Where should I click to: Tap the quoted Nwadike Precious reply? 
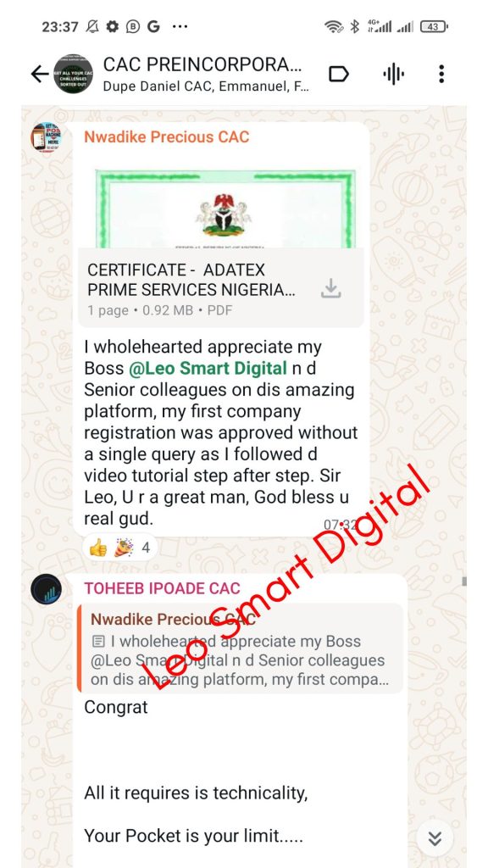point(240,648)
